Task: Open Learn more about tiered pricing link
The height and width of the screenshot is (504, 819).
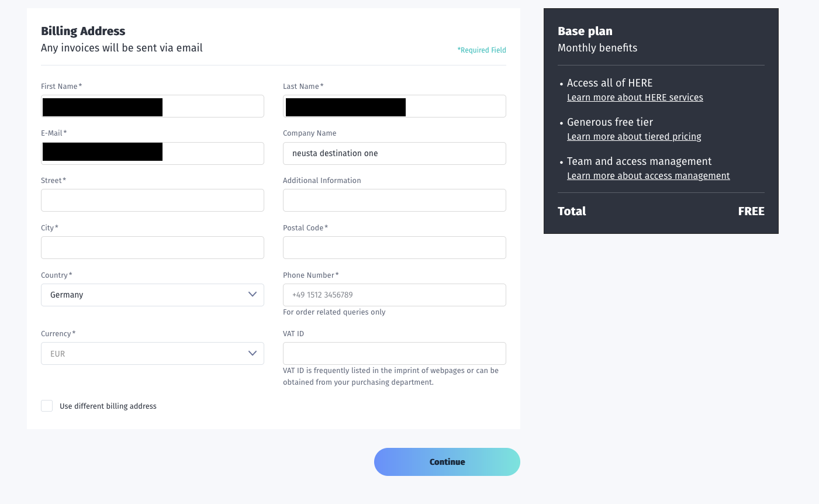Action: click(634, 137)
